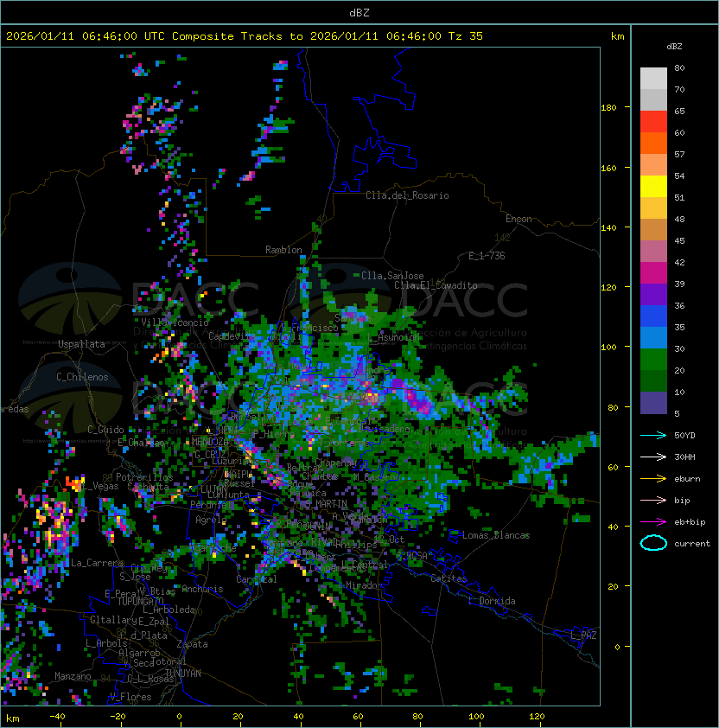This screenshot has height=728, width=719.
Task: Click the 57 value on dBZ scale
Action: click(x=679, y=154)
